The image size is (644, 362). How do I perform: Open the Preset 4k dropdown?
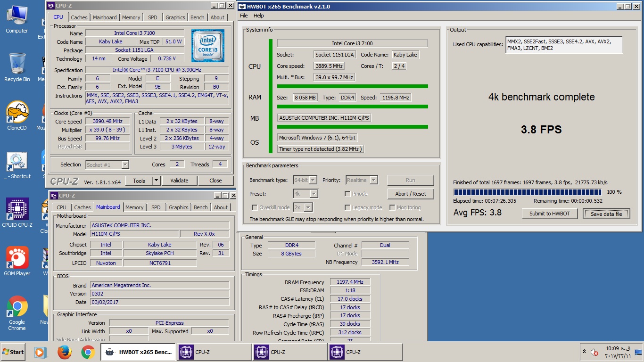pos(305,194)
